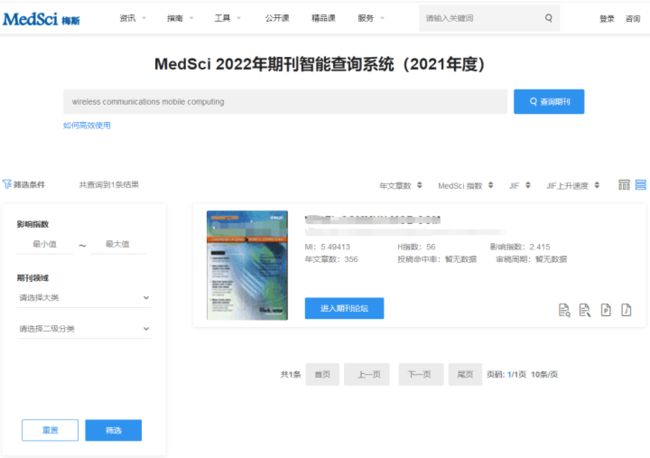Click the blue 查询期刊 button

point(549,102)
